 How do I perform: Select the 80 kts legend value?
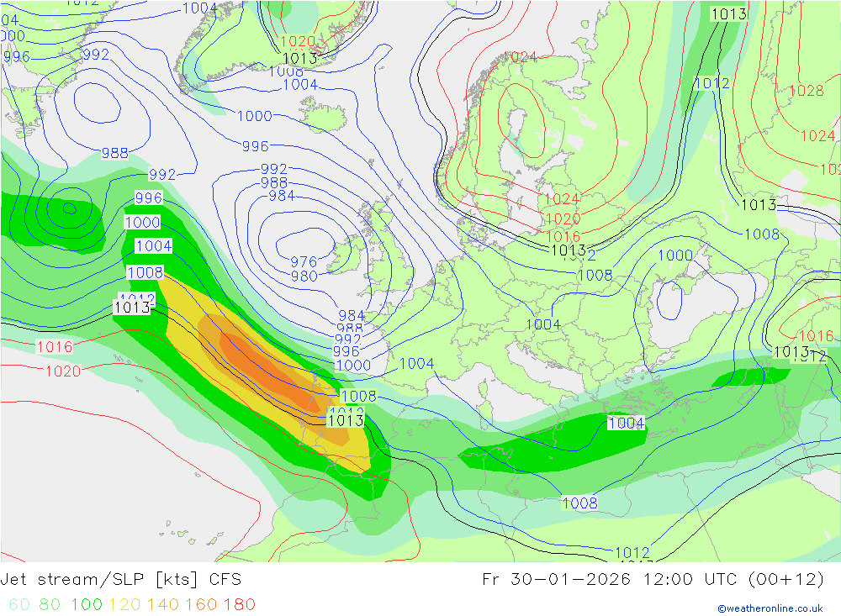coord(50,604)
